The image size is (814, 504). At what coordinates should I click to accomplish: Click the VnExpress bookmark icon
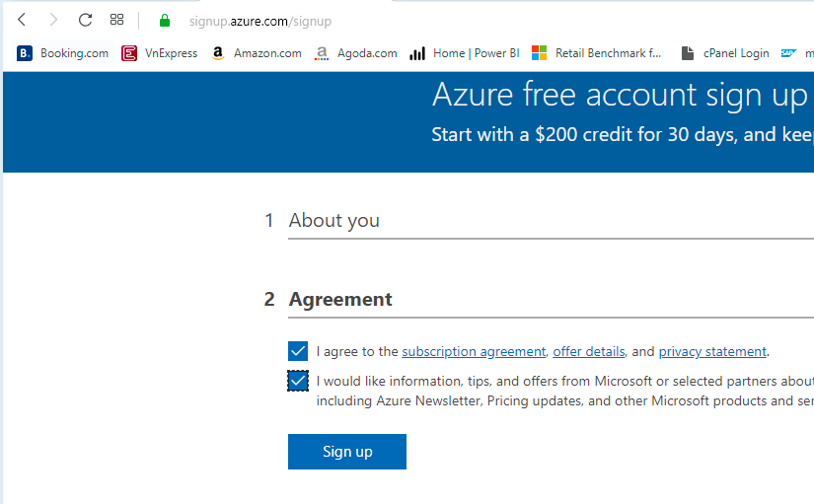coord(129,53)
